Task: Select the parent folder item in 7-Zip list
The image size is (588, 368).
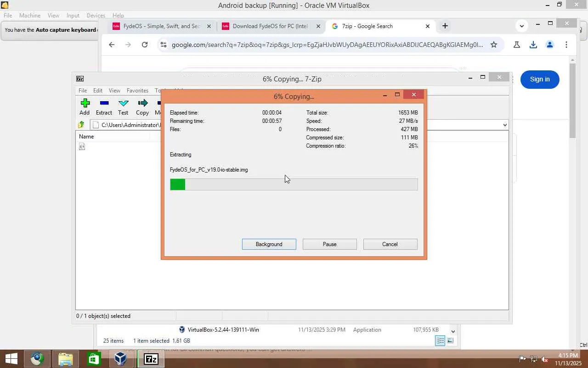Action: 82,146
